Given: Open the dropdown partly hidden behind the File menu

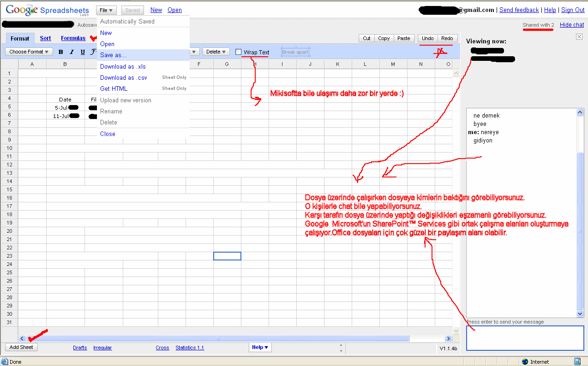Looking at the screenshot, I should pyautogui.click(x=195, y=52).
